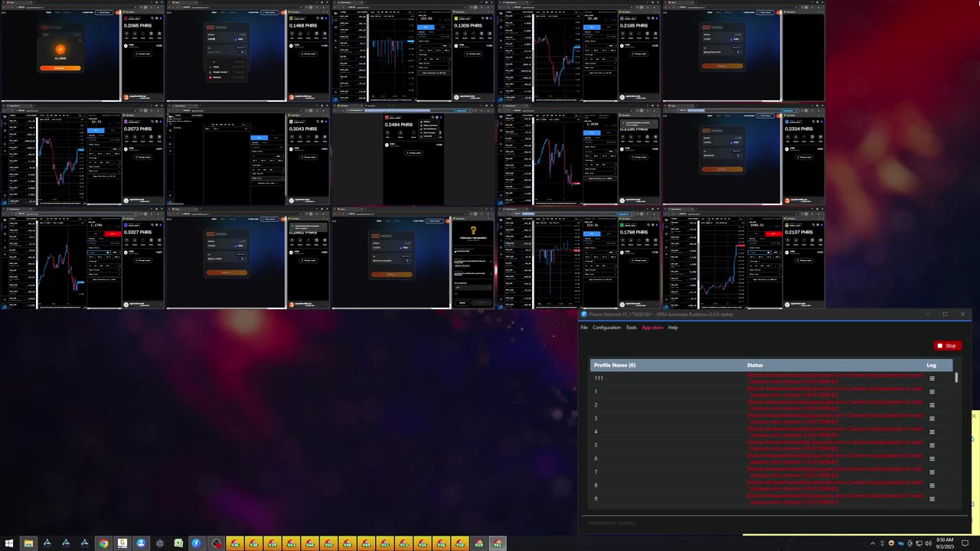Open log for profile 7
Viewport: 980px width, 551px height.
[932, 472]
